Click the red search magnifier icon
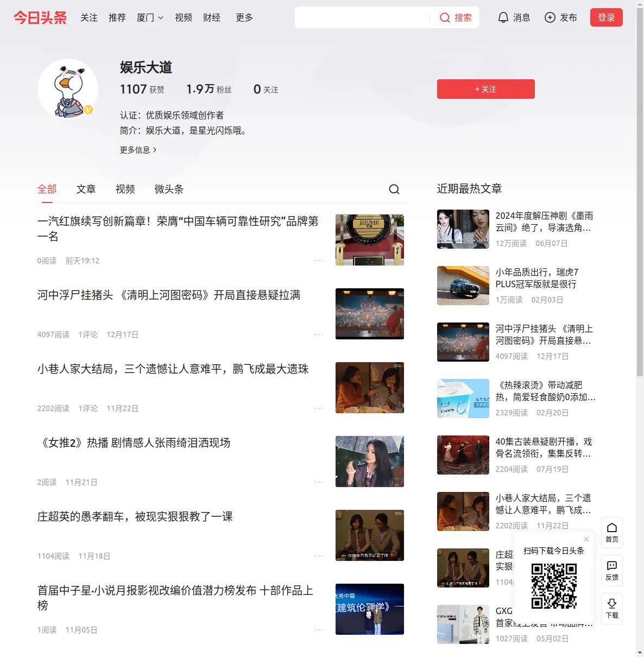The image size is (644, 657). click(x=445, y=18)
